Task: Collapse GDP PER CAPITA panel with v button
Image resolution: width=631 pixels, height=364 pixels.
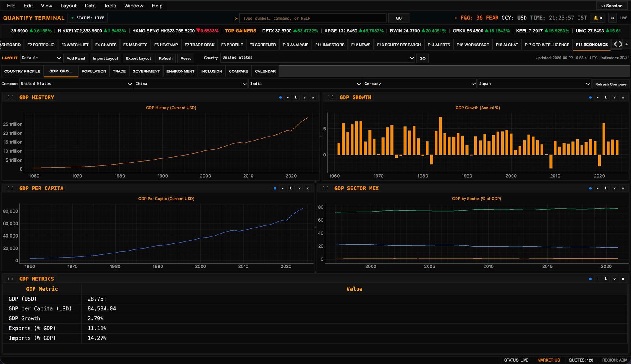Action: tap(299, 188)
